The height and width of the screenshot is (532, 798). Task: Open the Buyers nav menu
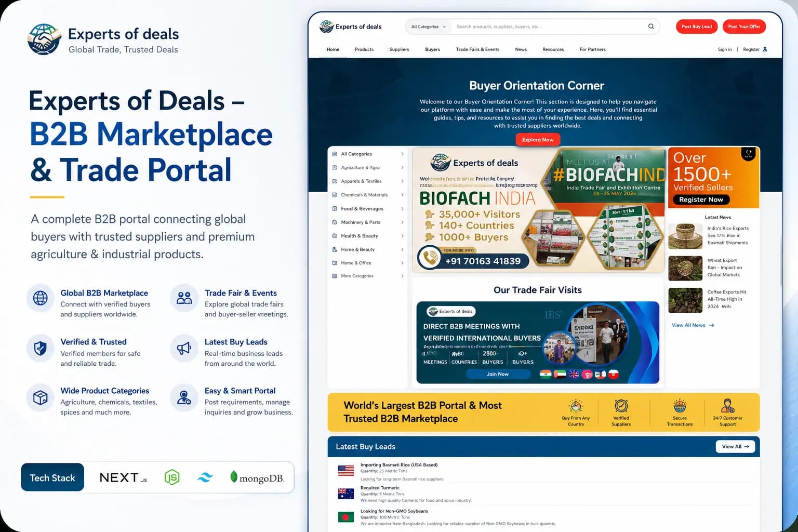[432, 49]
